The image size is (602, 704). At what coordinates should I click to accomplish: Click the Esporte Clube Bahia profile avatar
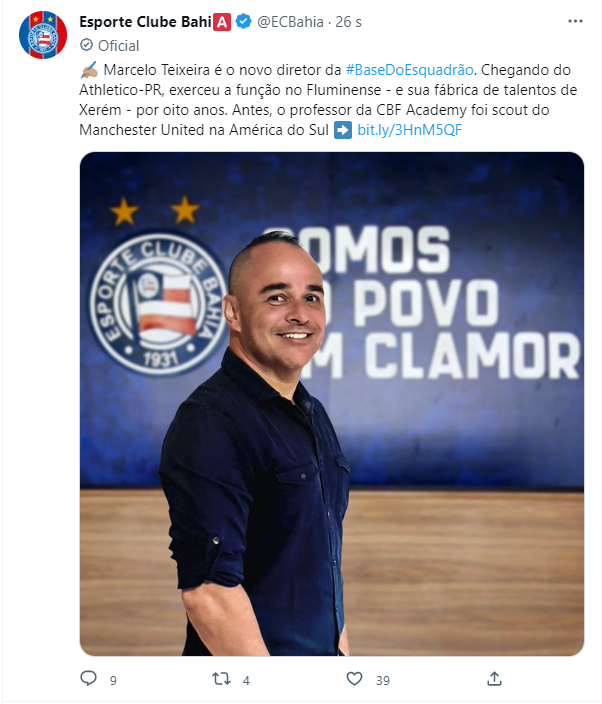[43, 35]
